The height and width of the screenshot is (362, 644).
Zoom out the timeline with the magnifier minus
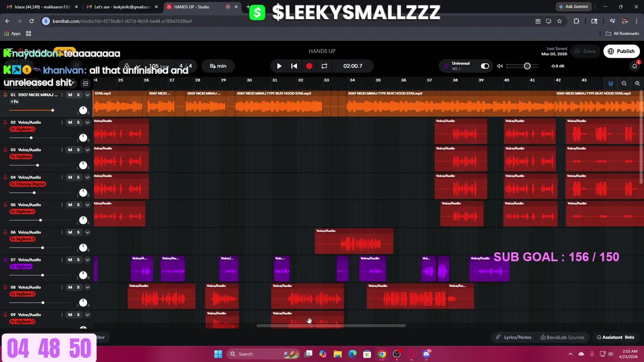(624, 83)
